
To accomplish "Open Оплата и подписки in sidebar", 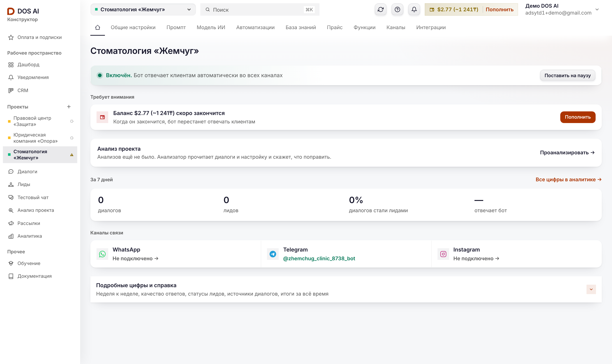I will pos(40,37).
